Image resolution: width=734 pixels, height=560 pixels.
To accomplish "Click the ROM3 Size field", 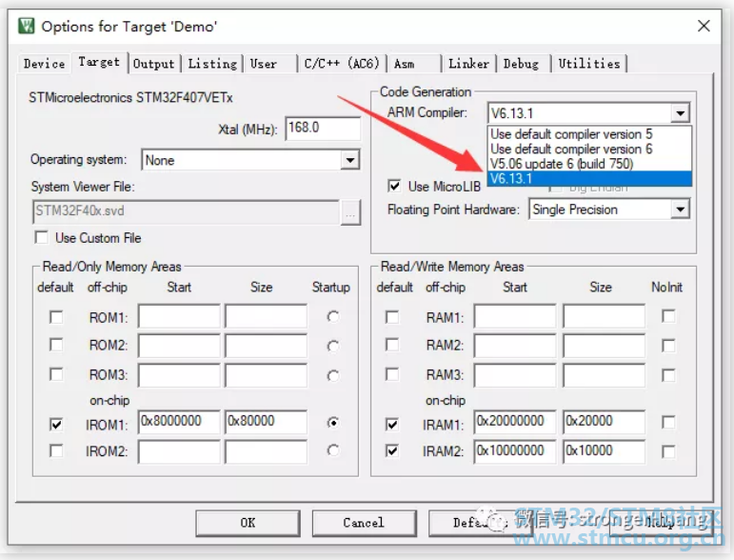I will coord(266,375).
